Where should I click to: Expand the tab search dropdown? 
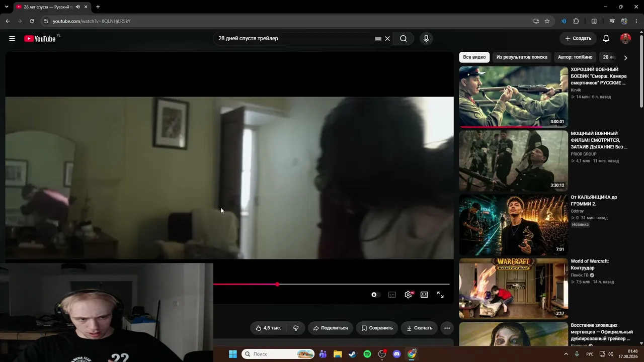click(x=8, y=7)
